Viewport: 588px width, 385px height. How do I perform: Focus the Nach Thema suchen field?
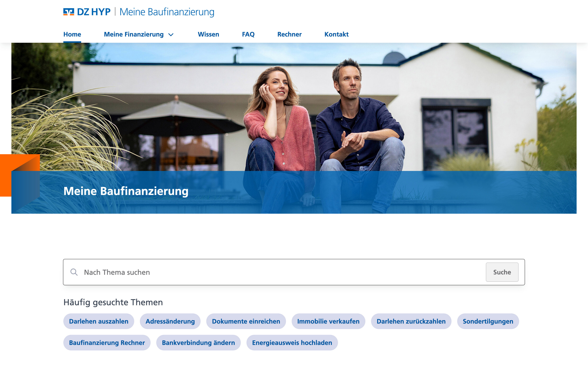(x=272, y=272)
